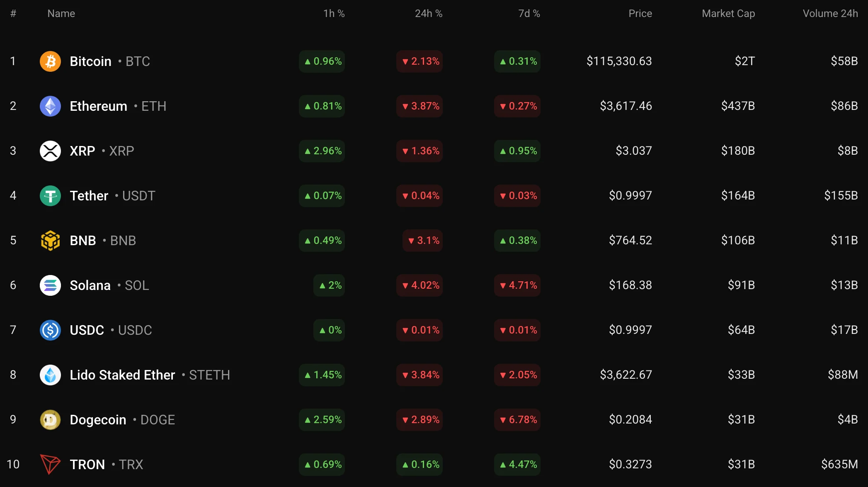Click TRON's 7d change 4.47% badge

coord(517,465)
